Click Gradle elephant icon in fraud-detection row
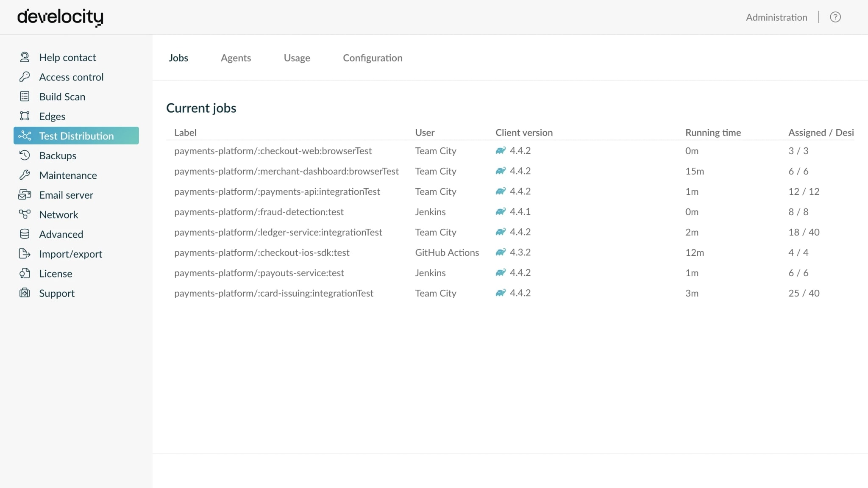Screen dimensions: 868x488 501,211
